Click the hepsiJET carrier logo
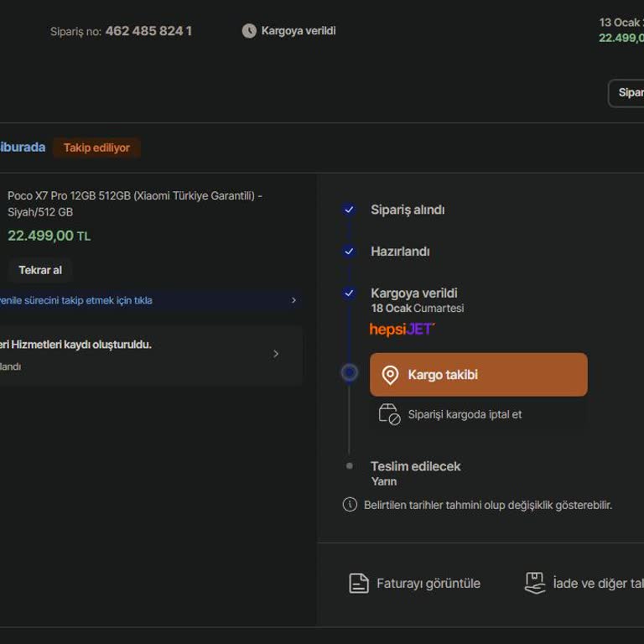The height and width of the screenshot is (644, 644). point(402,329)
